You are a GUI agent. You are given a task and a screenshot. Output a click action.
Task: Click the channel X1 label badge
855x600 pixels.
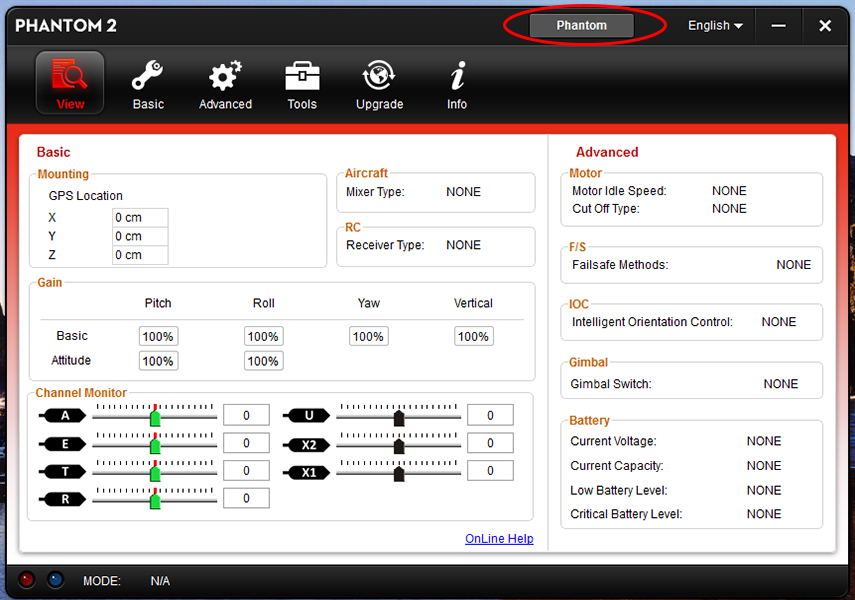click(308, 472)
